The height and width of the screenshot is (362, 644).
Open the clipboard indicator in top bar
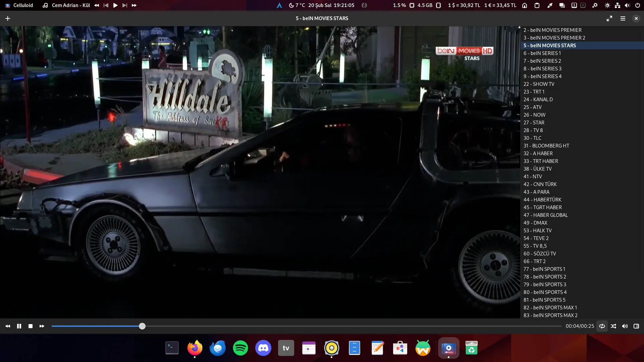click(x=537, y=5)
